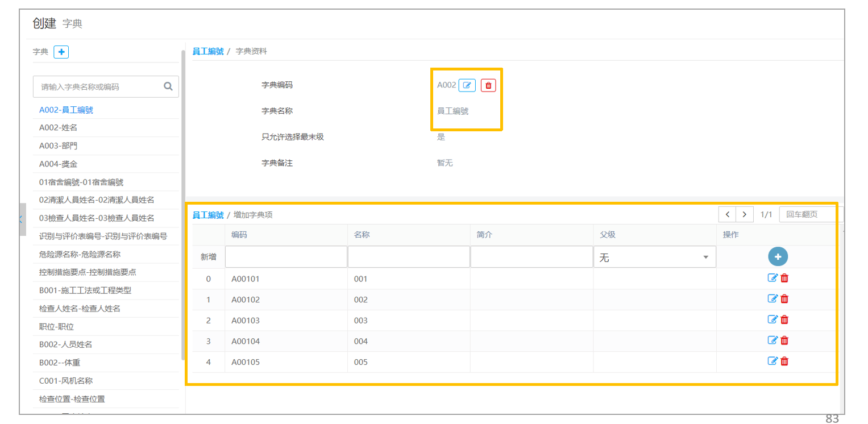Collapse the sidebar using left edge arrow
The height and width of the screenshot is (424, 868).
coord(22,219)
